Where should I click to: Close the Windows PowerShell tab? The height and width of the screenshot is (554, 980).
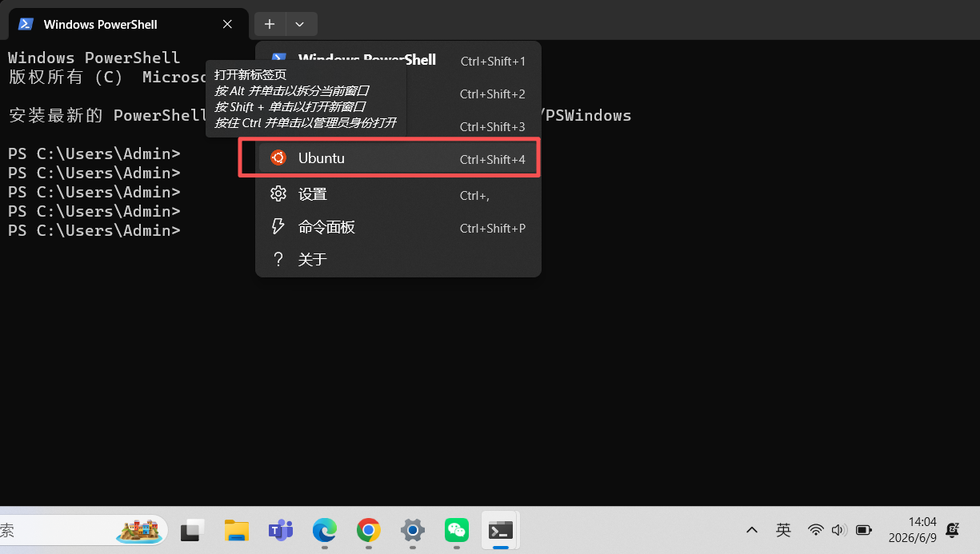point(227,24)
